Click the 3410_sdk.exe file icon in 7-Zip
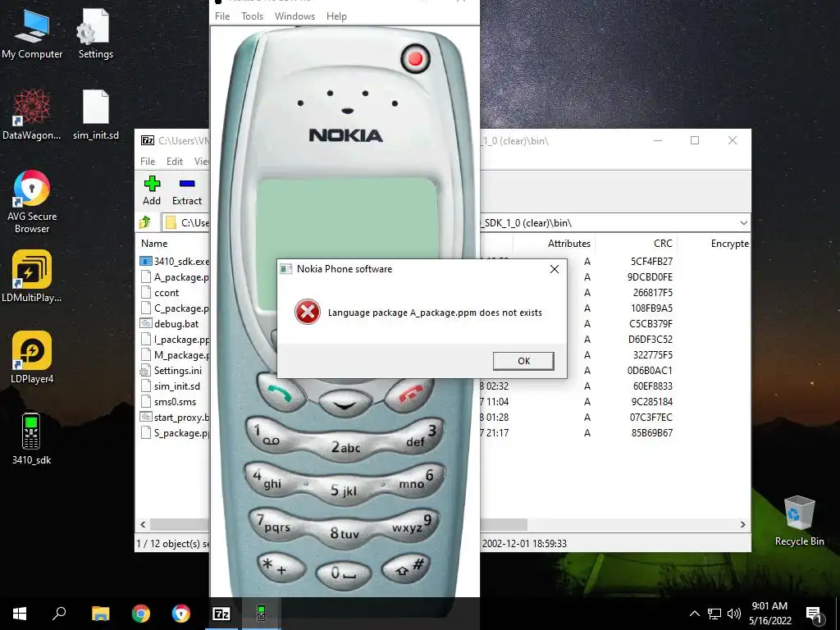 [146, 262]
